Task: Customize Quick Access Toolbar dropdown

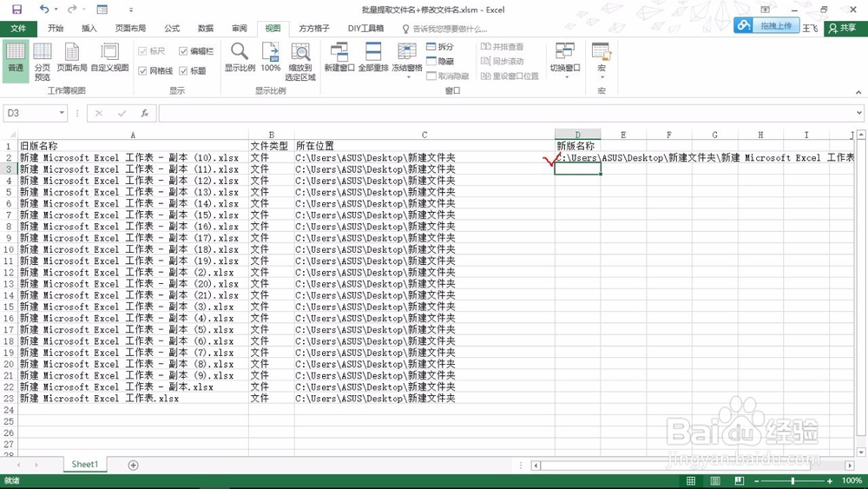Action: coord(131,10)
